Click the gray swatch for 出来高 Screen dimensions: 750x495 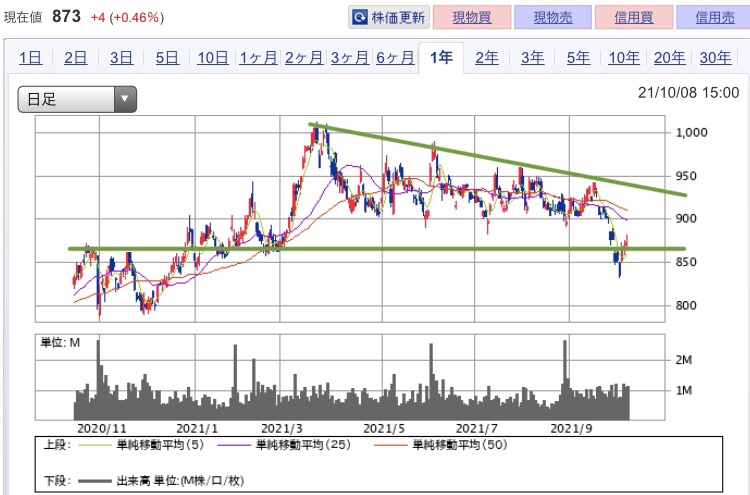tap(94, 481)
